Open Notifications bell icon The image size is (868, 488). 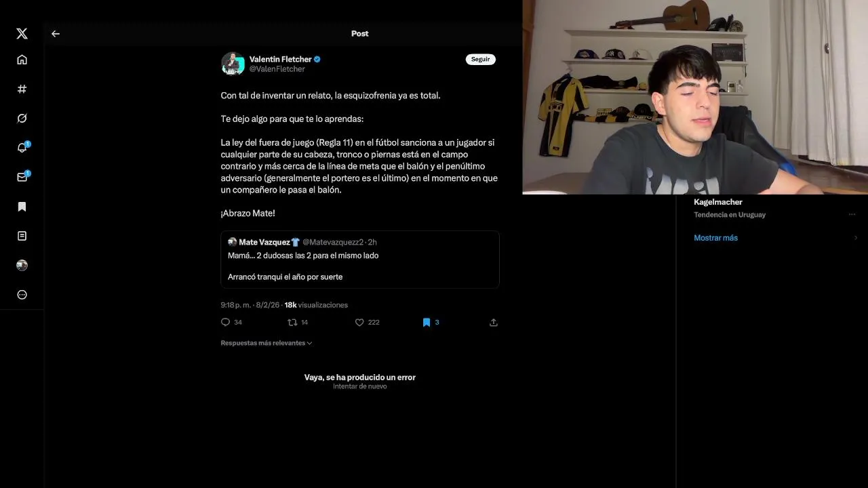pyautogui.click(x=22, y=148)
